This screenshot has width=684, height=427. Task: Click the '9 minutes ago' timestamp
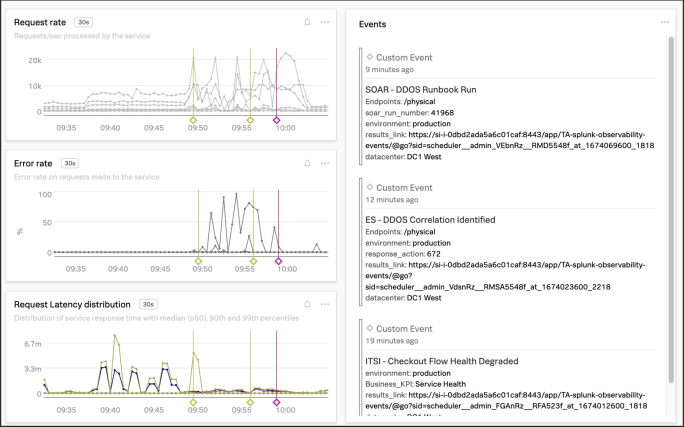tap(390, 69)
